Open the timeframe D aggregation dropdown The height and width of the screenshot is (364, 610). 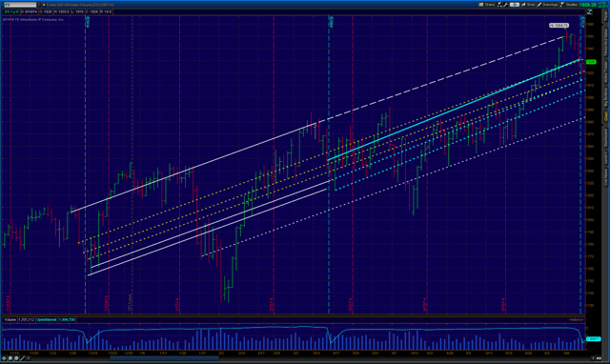515,5
